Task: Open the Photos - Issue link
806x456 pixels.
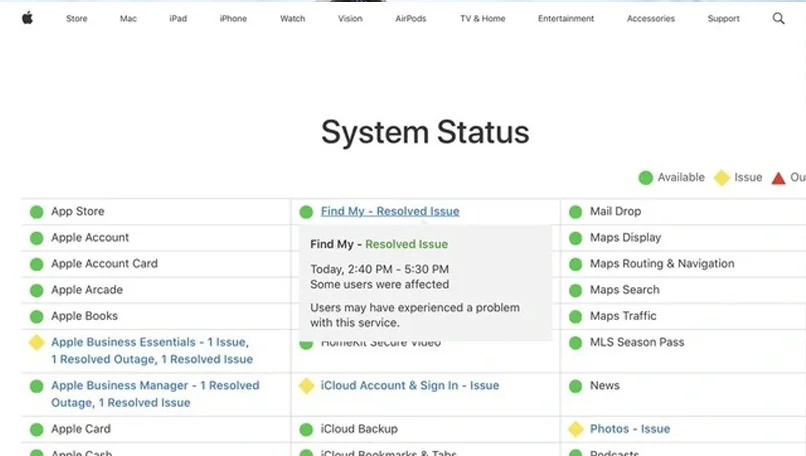Action: (630, 429)
